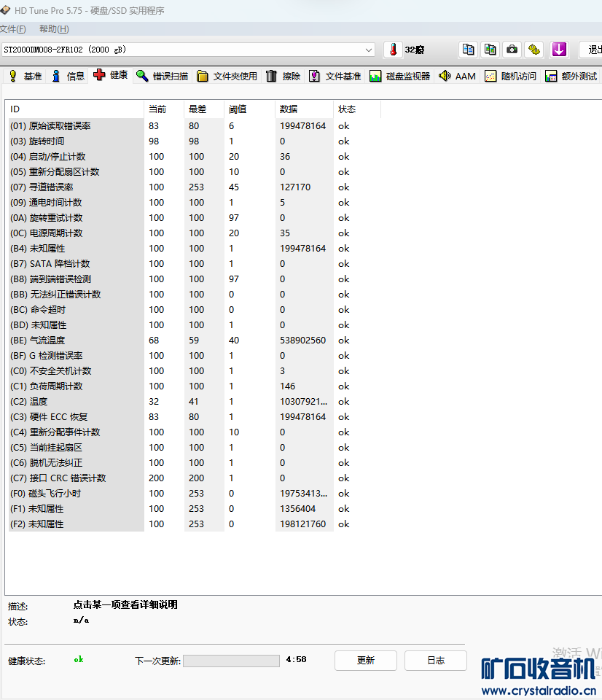Select row (C0) 不安全关机计数
This screenshot has height=700, width=602.
pyautogui.click(x=193, y=371)
